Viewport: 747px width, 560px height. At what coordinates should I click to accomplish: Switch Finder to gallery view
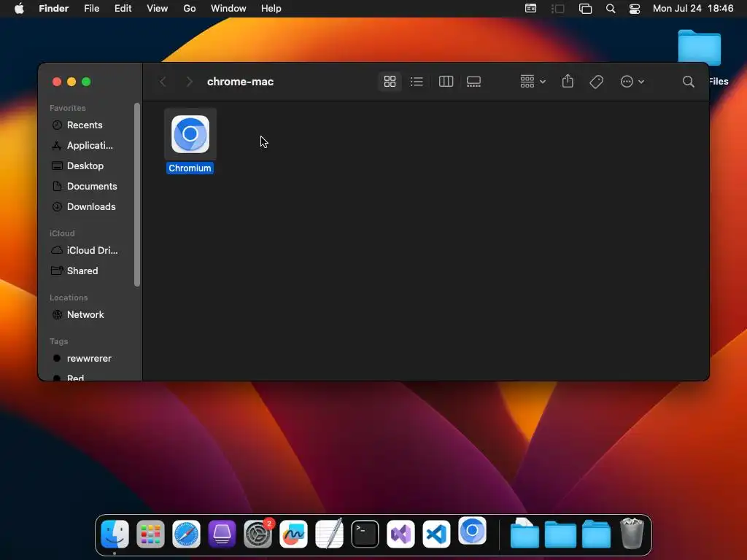473,82
